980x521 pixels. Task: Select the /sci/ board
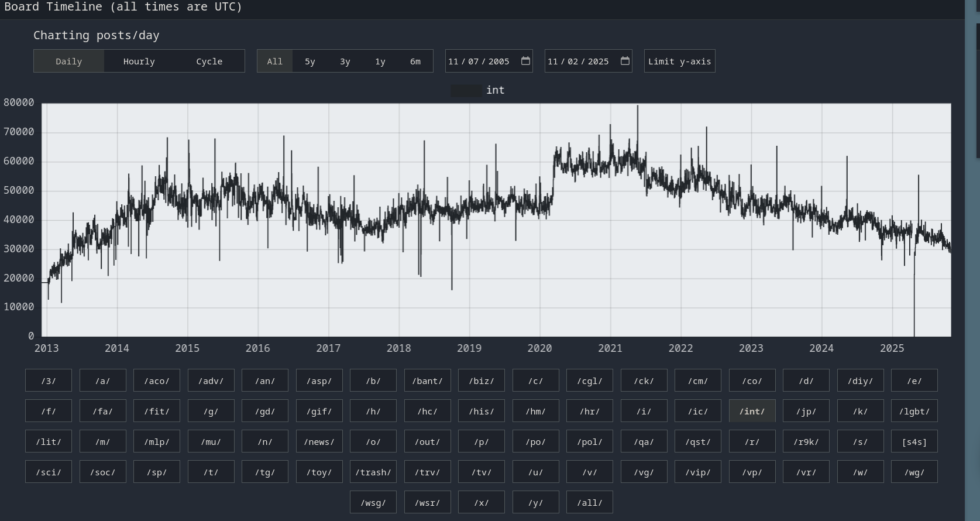click(49, 472)
